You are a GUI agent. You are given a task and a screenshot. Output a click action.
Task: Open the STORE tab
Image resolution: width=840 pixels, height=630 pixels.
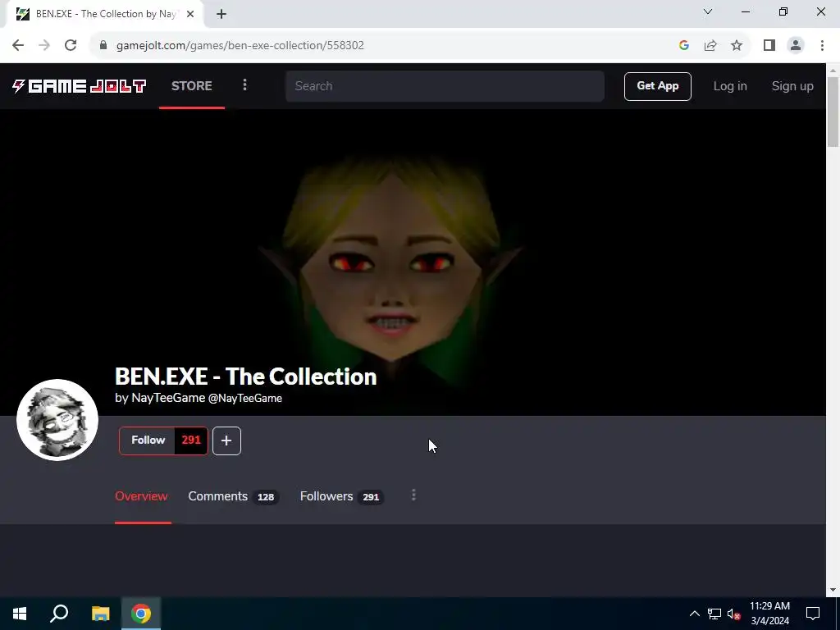point(192,85)
